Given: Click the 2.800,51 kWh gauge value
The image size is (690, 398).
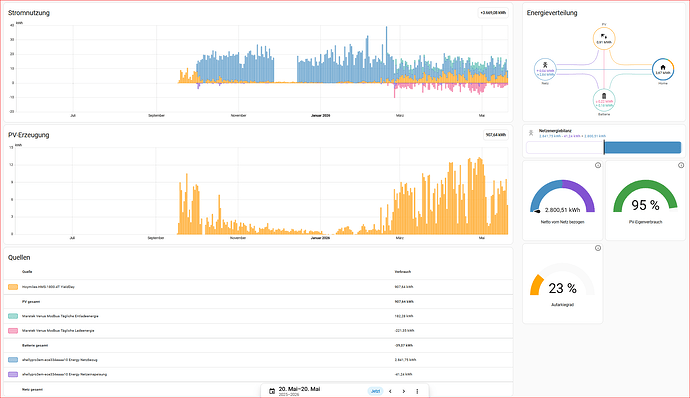Looking at the screenshot, I should [x=562, y=210].
